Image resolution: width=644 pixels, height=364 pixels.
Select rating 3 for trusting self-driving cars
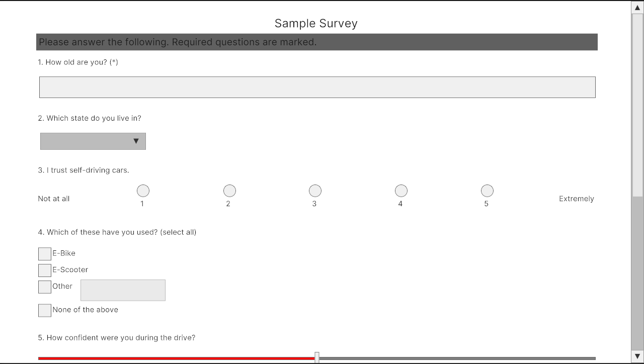(x=315, y=191)
